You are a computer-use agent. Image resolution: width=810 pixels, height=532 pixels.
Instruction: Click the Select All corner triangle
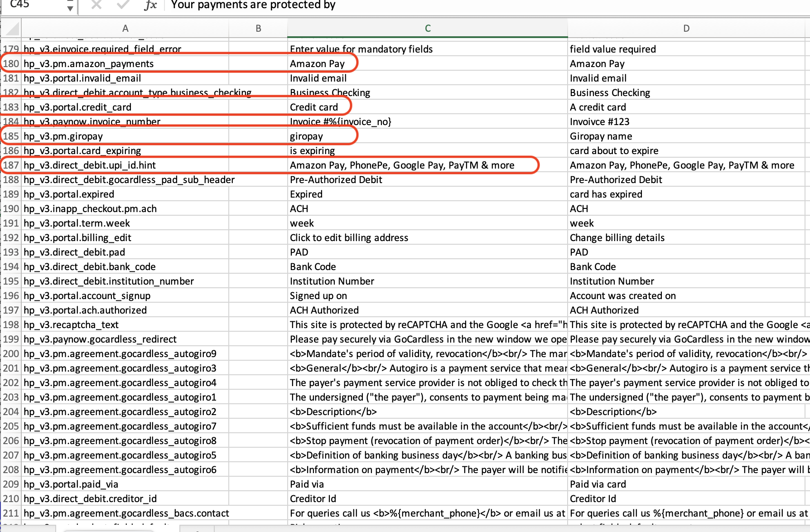(x=12, y=29)
